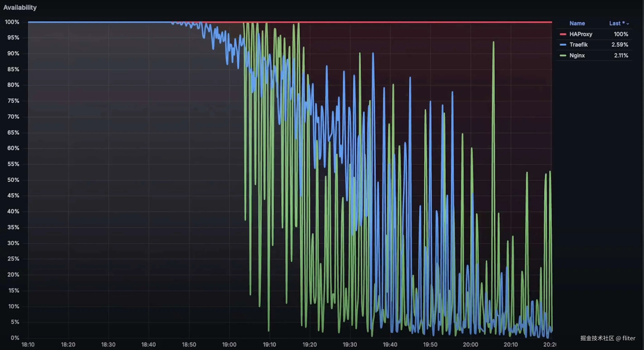Image resolution: width=644 pixels, height=350 pixels.
Task: Click the HAProxy red color swatch
Action: point(563,34)
